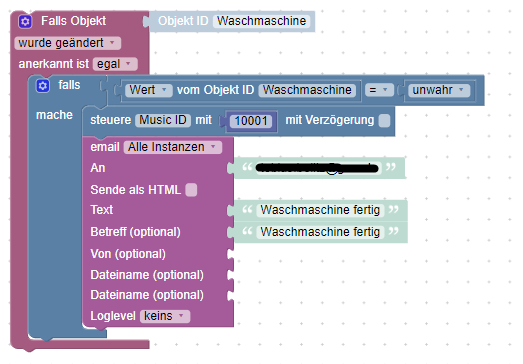Open the '=' comparison operator dropdown
This screenshot has height=364, width=523.
tap(379, 90)
